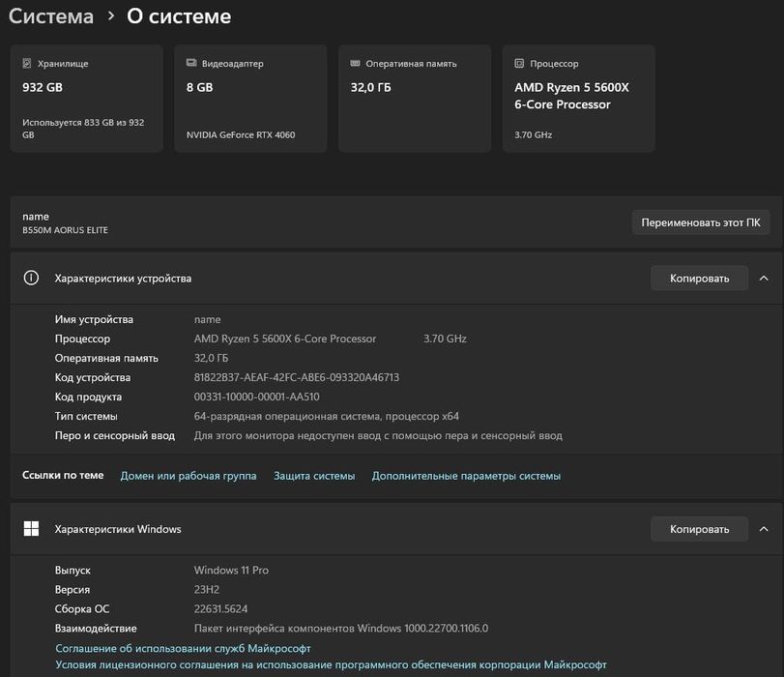The width and height of the screenshot is (784, 677).
Task: Click the 3.70 GHz value in Процессор row
Action: click(445, 338)
